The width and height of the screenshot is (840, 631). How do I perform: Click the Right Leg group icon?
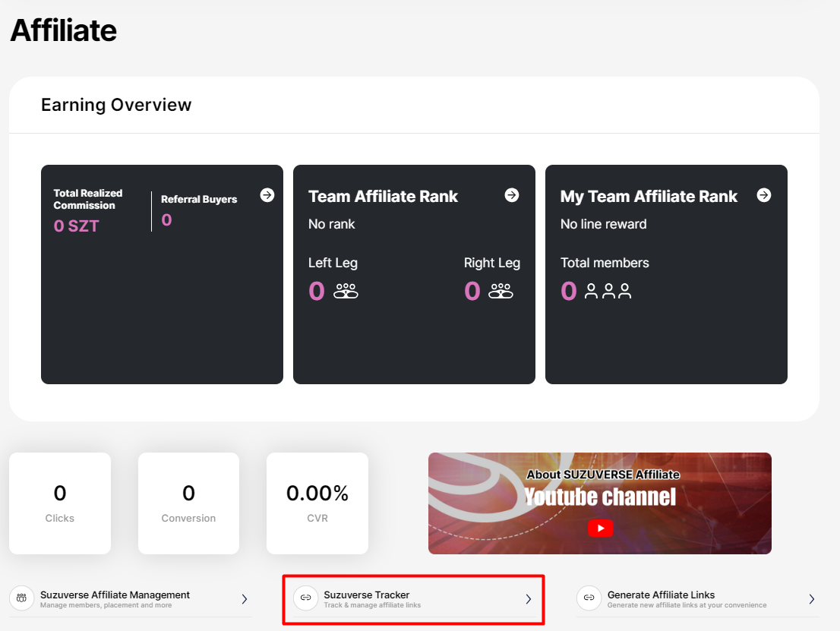coord(501,291)
